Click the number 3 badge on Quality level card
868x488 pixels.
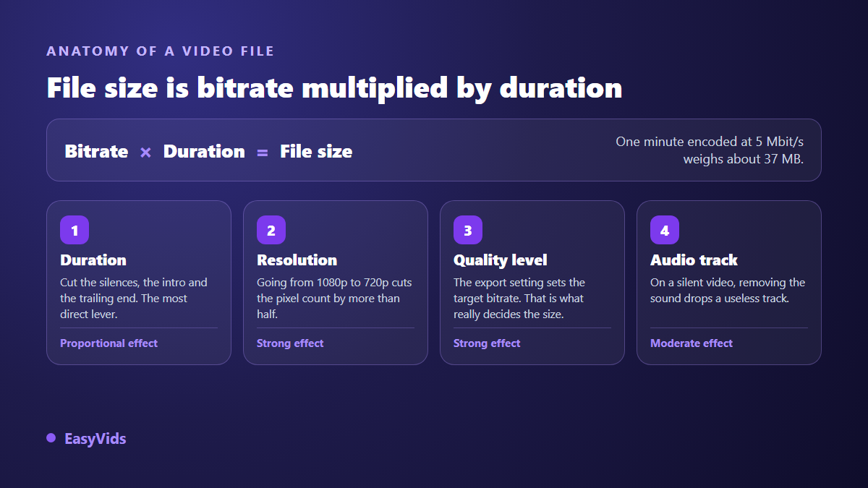468,230
